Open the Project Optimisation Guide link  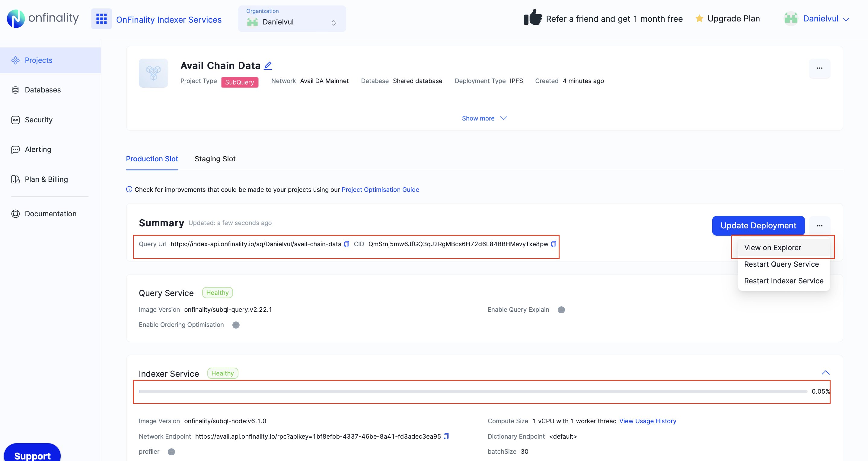[x=380, y=189]
